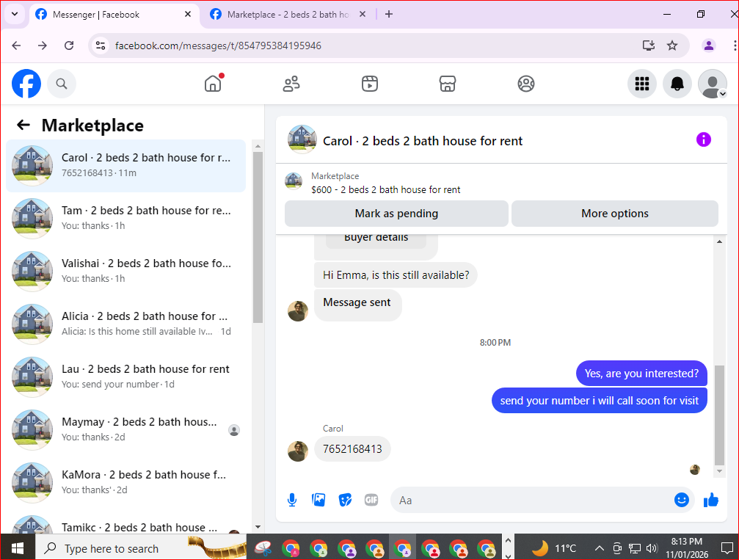Click 'Yes, are you interested?' message
This screenshot has height=560, width=739.
pyautogui.click(x=641, y=374)
